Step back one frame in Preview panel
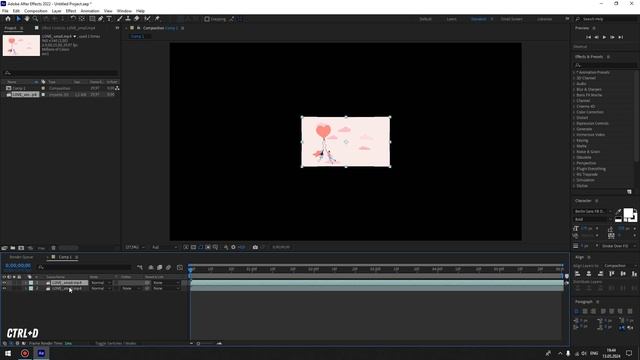 pyautogui.click(x=596, y=37)
